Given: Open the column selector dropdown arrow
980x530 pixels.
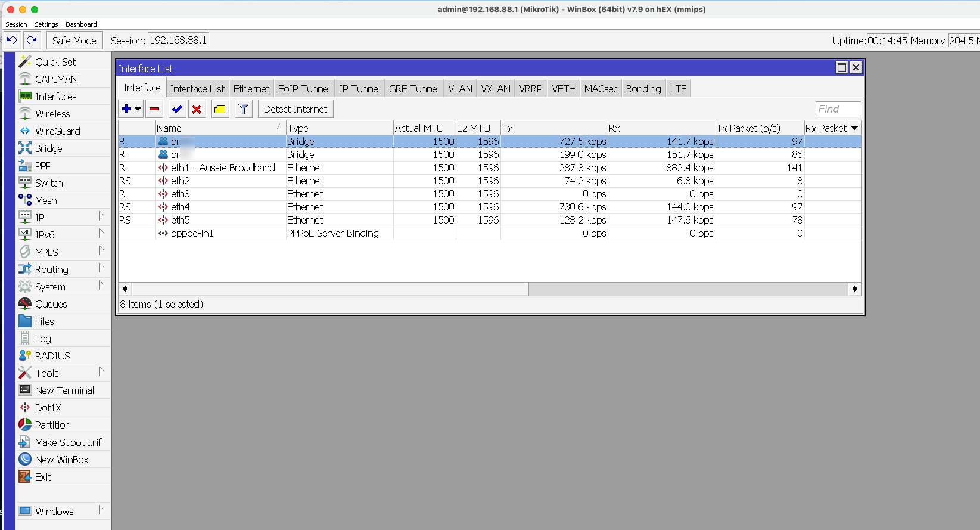Looking at the screenshot, I should coord(855,128).
